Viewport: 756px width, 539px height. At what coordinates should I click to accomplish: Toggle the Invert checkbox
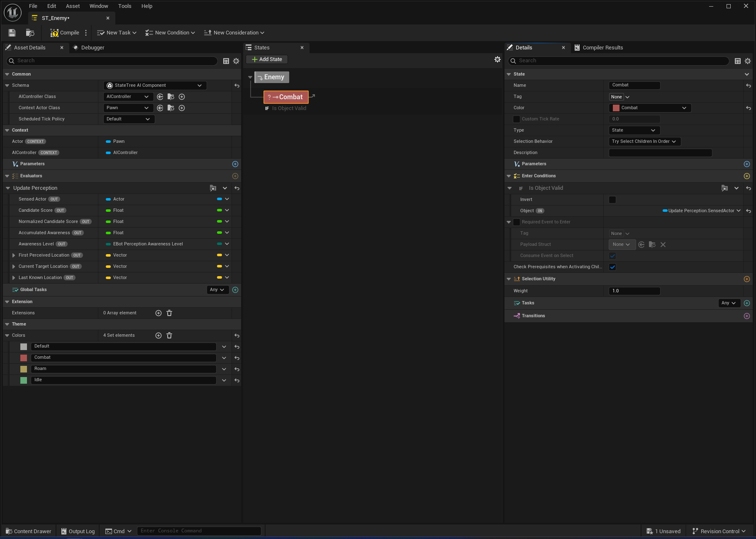(612, 200)
